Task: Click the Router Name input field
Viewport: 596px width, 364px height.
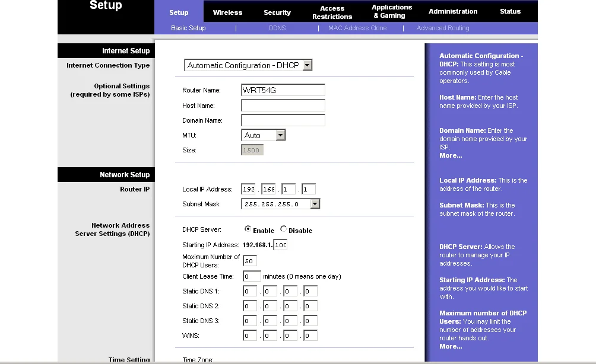Action: pyautogui.click(x=283, y=90)
